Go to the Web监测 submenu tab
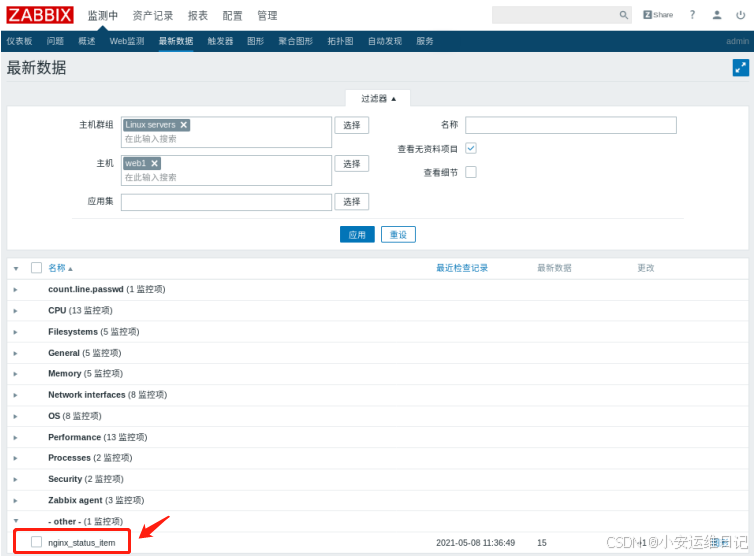The height and width of the screenshot is (556, 755). pos(127,41)
